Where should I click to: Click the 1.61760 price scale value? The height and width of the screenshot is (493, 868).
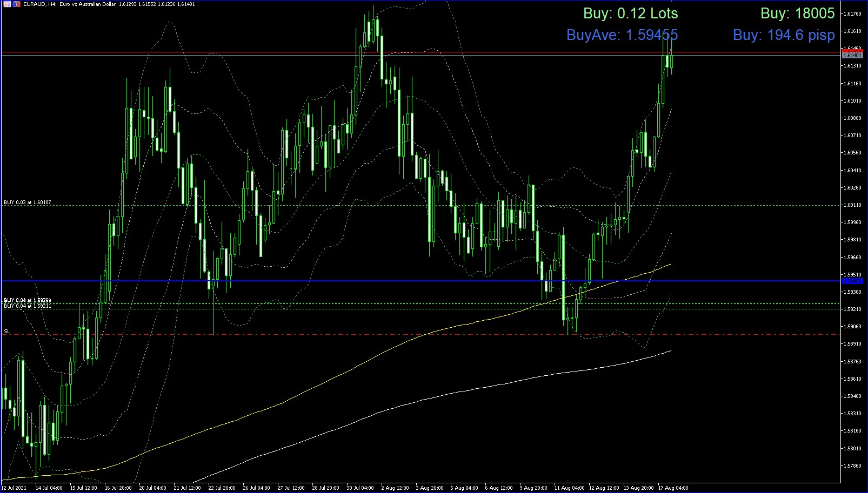tap(853, 14)
